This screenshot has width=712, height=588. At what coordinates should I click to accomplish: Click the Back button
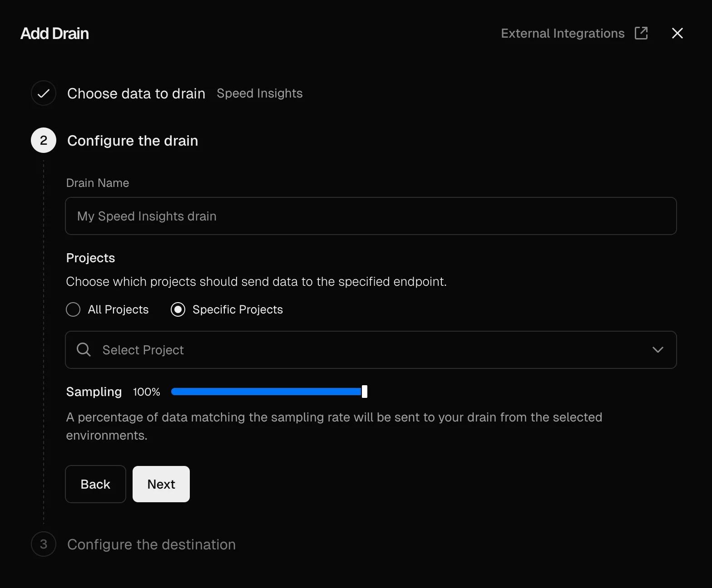pyautogui.click(x=95, y=484)
